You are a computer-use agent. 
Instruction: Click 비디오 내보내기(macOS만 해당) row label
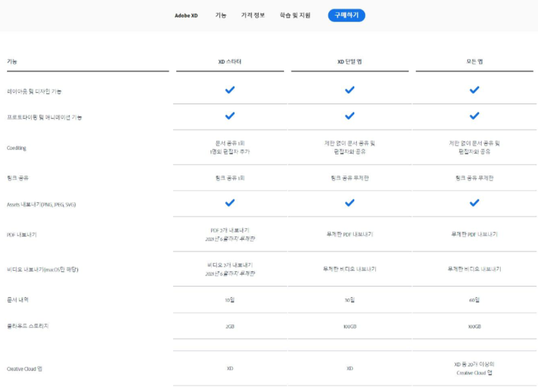coord(42,270)
